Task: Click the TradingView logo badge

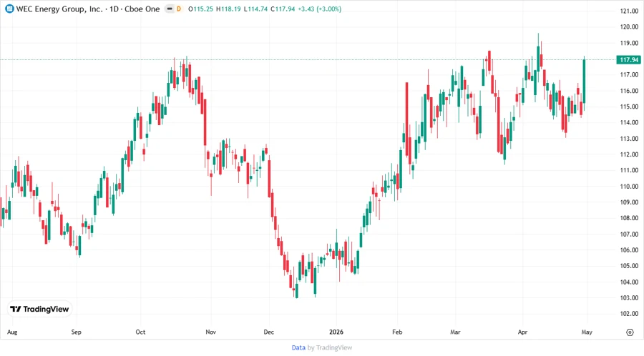Action: 39,309
